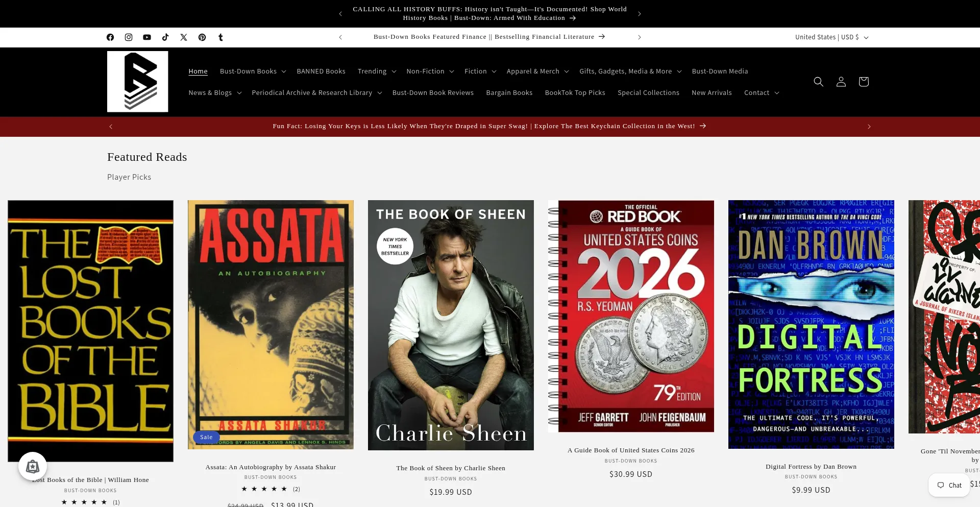Open Bust-Down Media page

click(x=720, y=71)
